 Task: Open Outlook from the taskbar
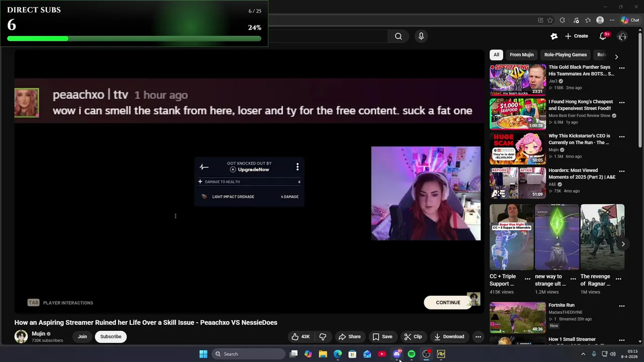click(367, 354)
